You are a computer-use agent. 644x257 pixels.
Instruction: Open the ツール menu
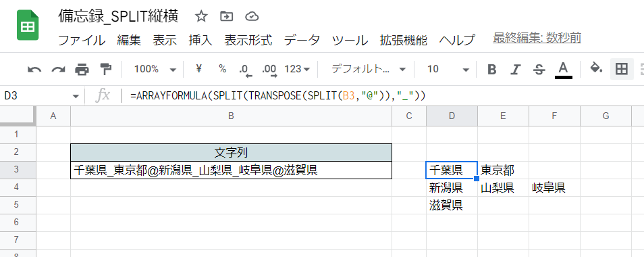(x=350, y=40)
